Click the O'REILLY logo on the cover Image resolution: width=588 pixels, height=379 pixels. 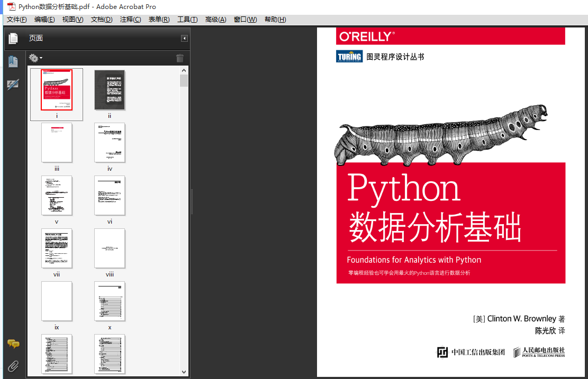coord(367,36)
